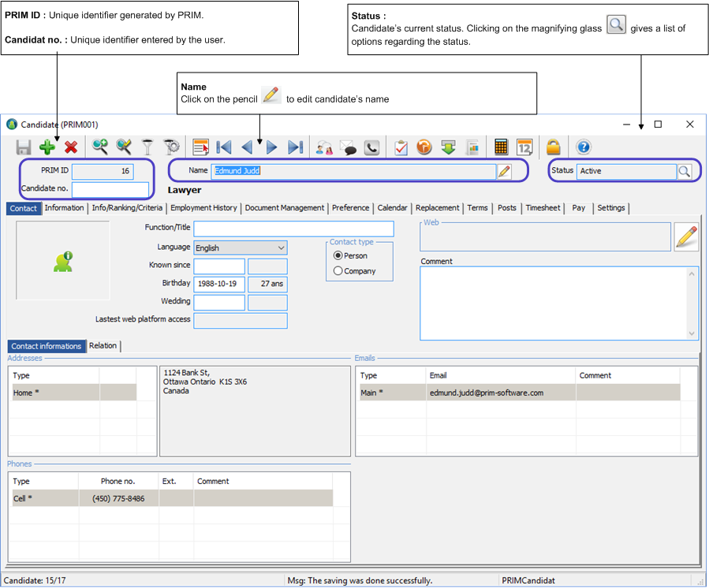Screen dimensions: 709x588
Task: Go to the first record
Action: [x=224, y=147]
